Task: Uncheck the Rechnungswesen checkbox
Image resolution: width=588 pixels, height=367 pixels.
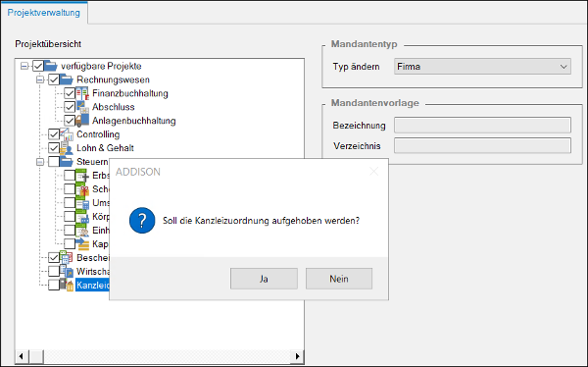Action: [x=54, y=79]
